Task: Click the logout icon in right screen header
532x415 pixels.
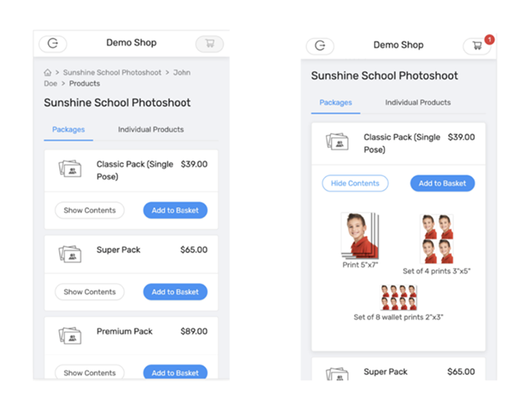Action: (320, 45)
